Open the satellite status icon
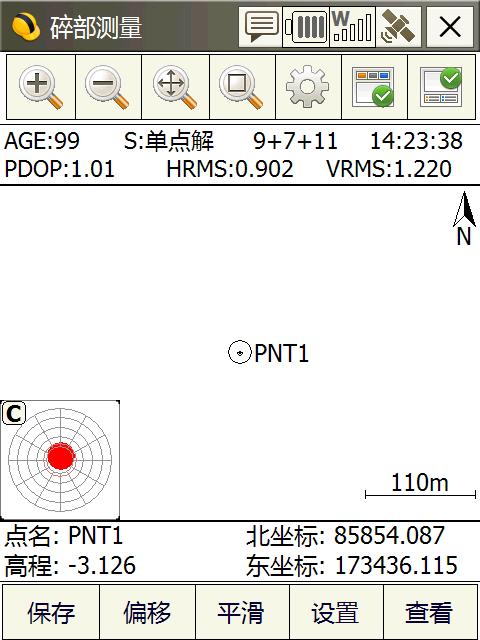Screen dimensions: 480x640 pos(398,27)
